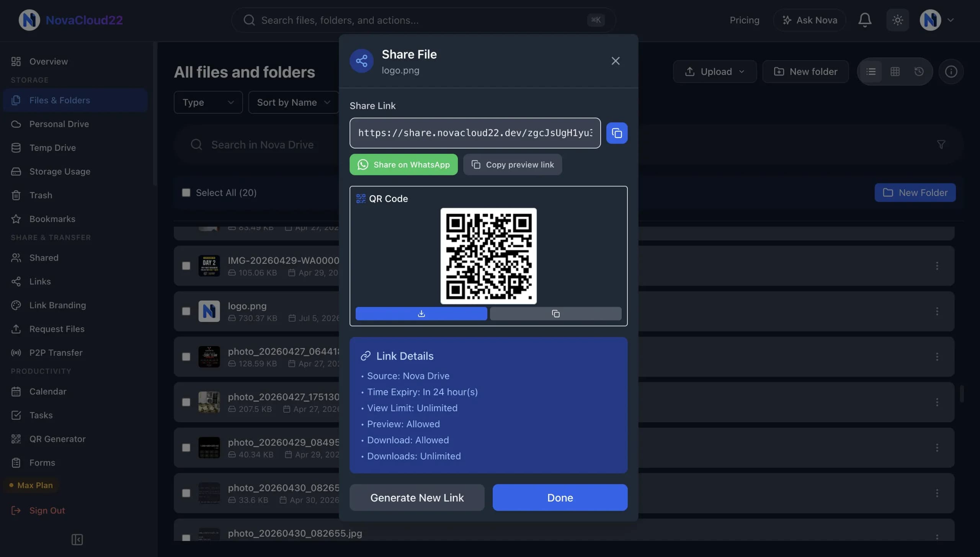The width and height of the screenshot is (980, 557).
Task: Click Generate New Link
Action: pyautogui.click(x=417, y=497)
